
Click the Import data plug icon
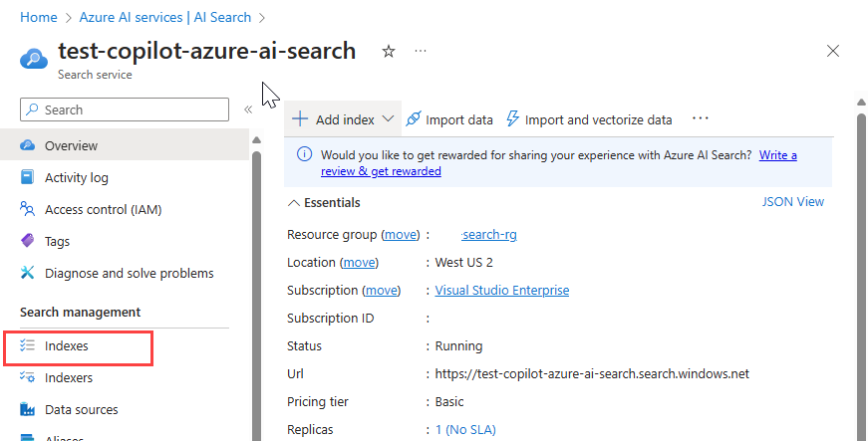point(413,118)
